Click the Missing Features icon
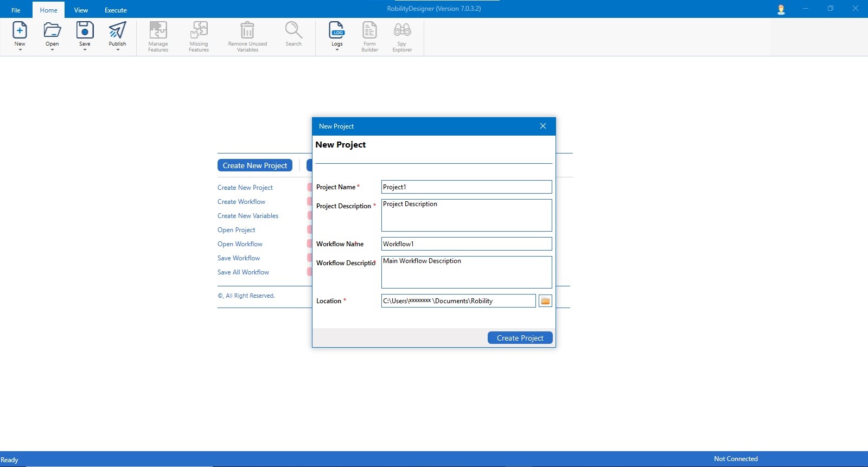This screenshot has height=467, width=868. pyautogui.click(x=199, y=30)
